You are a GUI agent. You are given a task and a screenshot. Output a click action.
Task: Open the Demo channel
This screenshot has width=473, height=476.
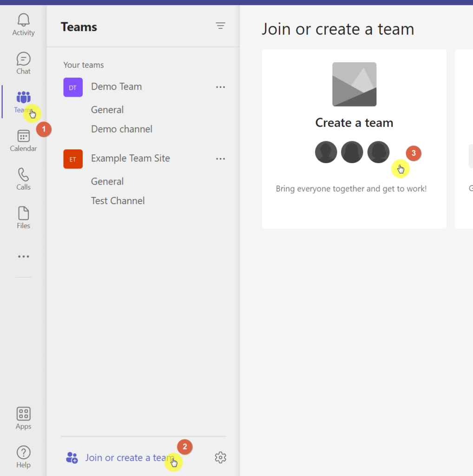[x=122, y=129]
